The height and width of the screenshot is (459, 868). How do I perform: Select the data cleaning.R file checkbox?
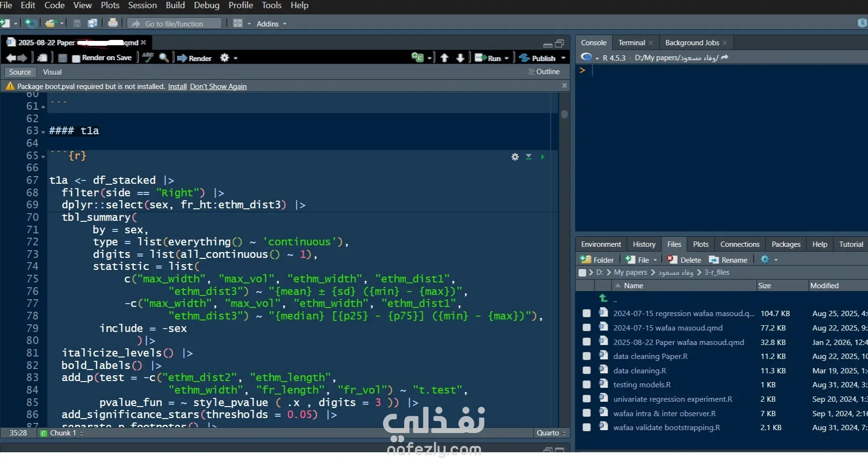[587, 370]
